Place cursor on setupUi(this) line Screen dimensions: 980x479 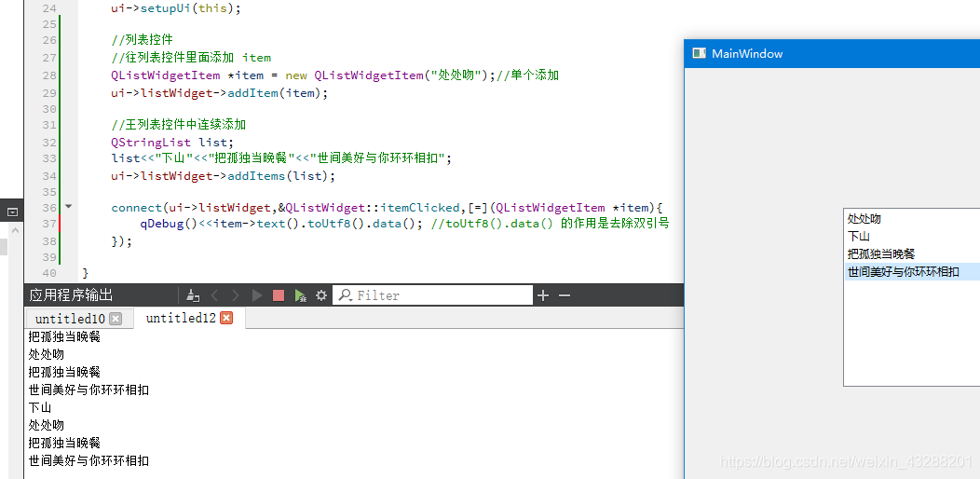point(176,8)
